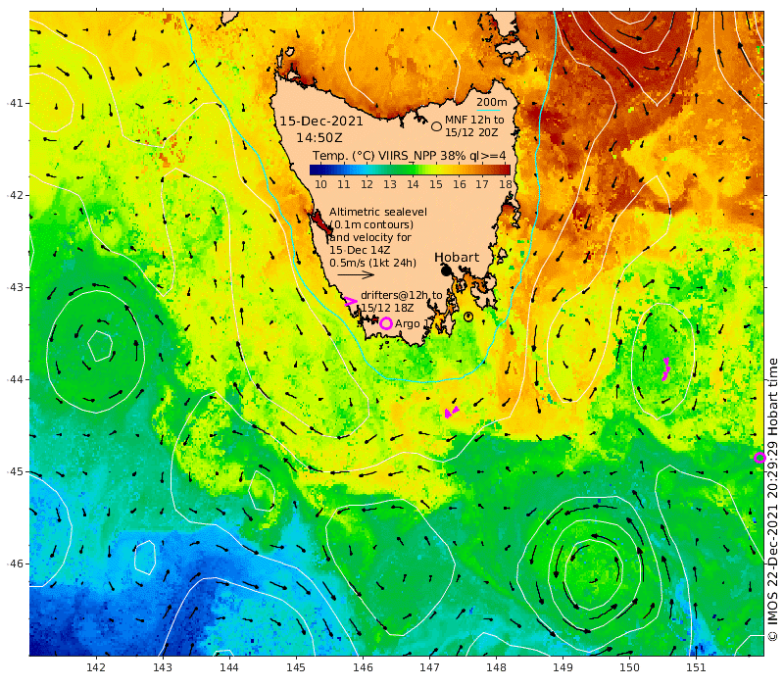
Task: Click the time label 14:50Z
Action: click(319, 137)
